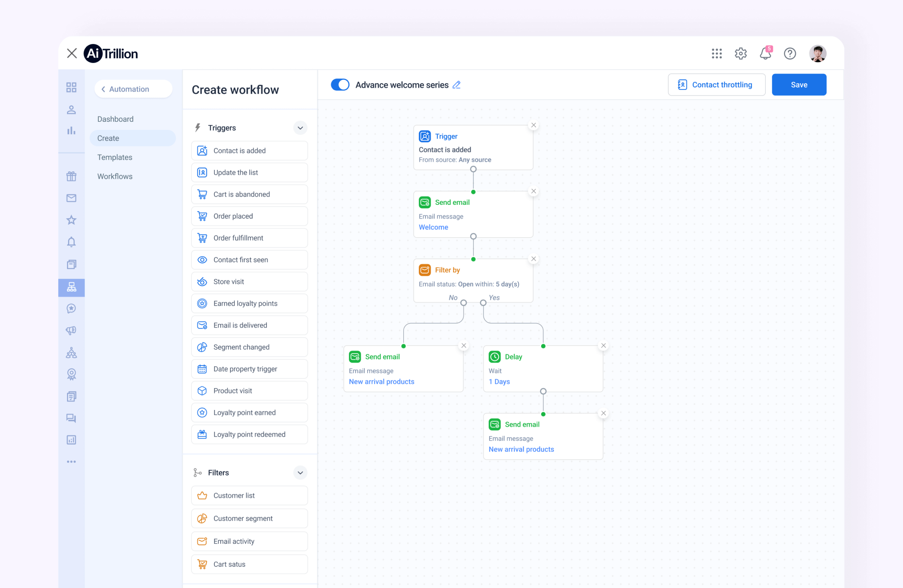Select Customer list filter
Image resolution: width=903 pixels, height=588 pixels.
249,496
